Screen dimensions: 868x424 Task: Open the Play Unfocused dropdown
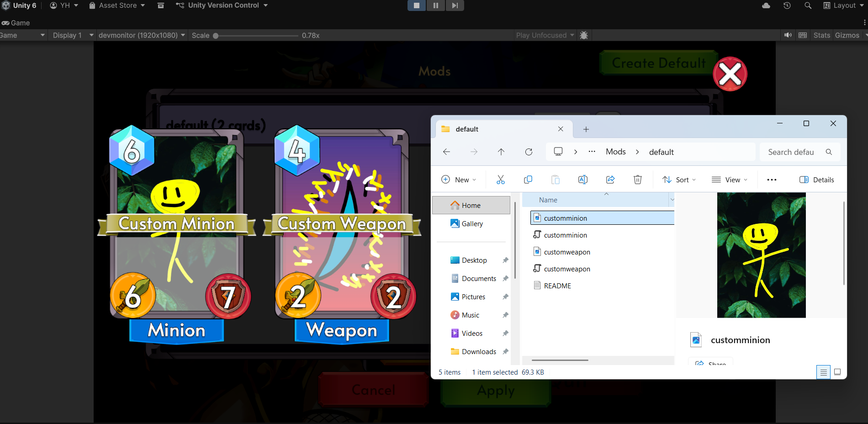(x=545, y=35)
